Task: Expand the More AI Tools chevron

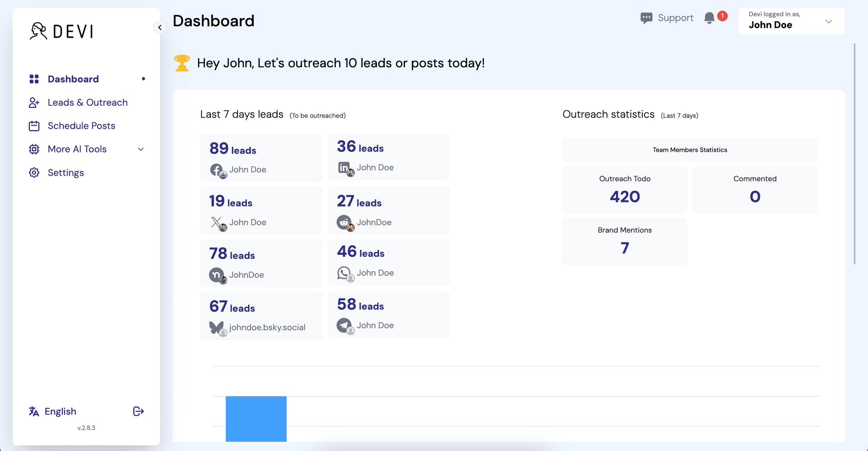Action: click(141, 149)
